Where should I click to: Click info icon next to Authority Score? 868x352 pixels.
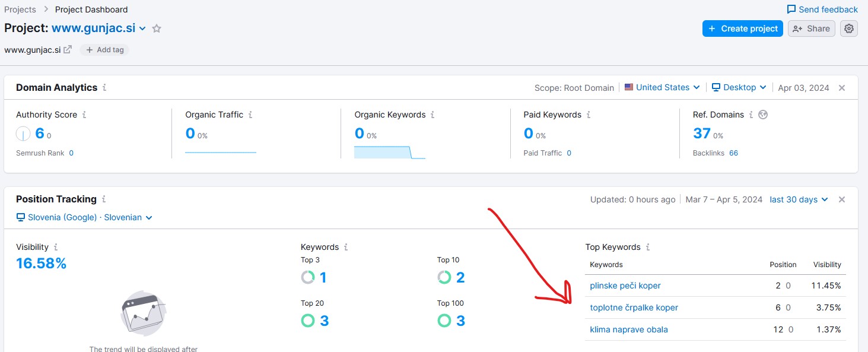pyautogui.click(x=84, y=115)
